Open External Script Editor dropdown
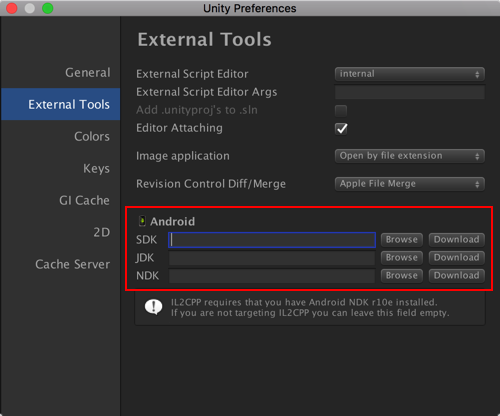Screen dimensions: 500x416 [410, 74]
